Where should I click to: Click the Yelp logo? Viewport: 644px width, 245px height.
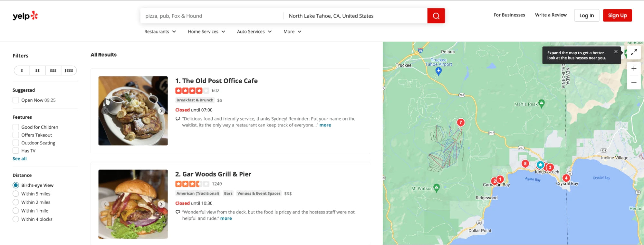25,16
